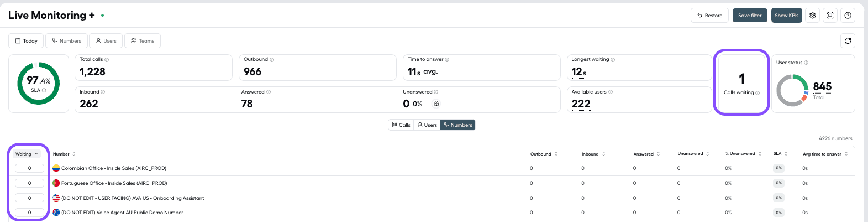Click the Show KPIs button
The width and height of the screenshot is (868, 222).
(786, 16)
